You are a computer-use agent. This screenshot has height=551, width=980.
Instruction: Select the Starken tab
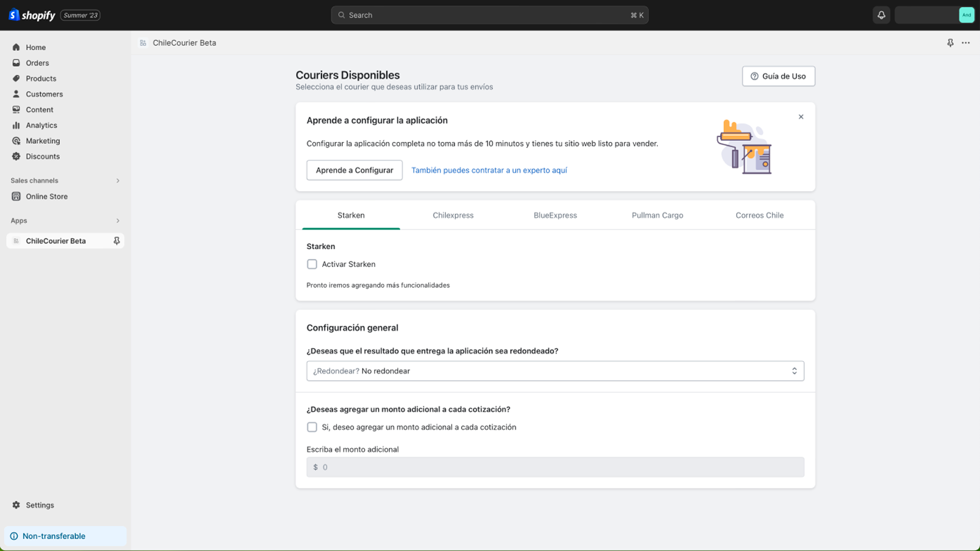tap(351, 216)
